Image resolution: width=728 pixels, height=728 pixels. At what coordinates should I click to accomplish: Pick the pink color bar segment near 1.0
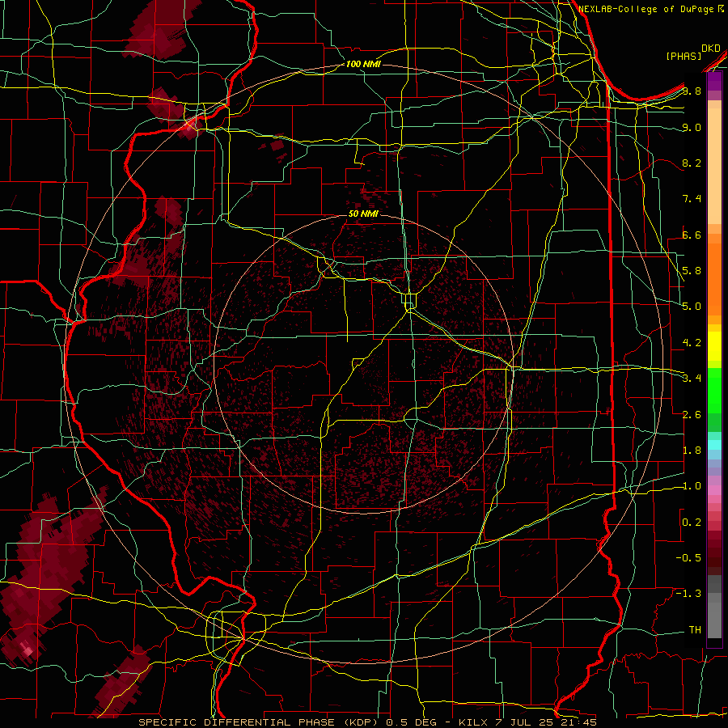coord(714,490)
